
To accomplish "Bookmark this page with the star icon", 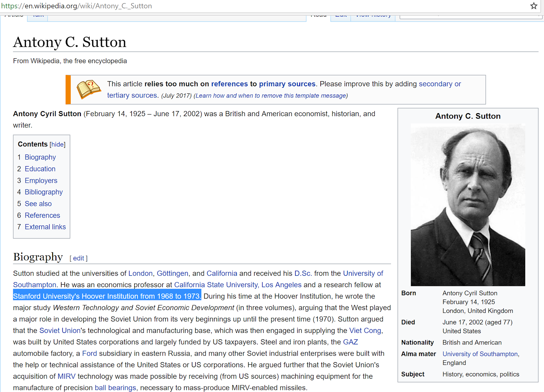I will tap(534, 6).
